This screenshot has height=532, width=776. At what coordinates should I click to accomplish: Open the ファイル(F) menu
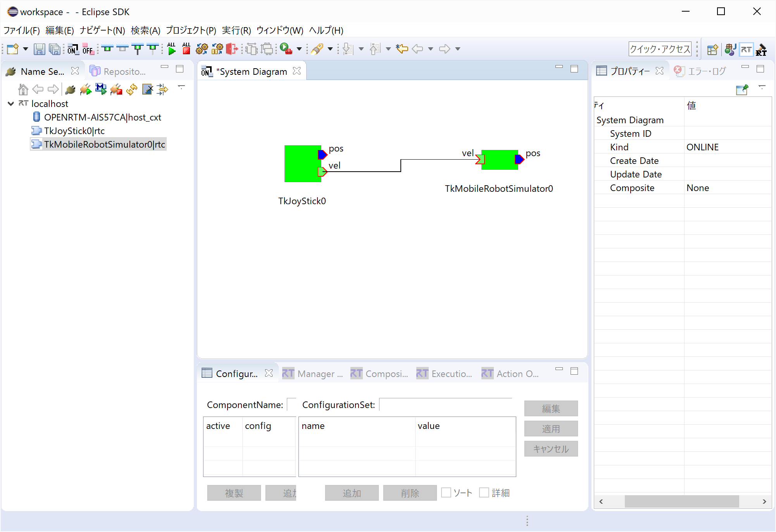tap(22, 30)
